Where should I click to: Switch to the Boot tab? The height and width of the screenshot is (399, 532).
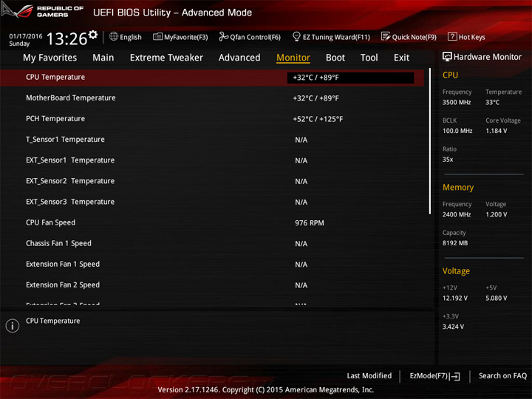335,58
